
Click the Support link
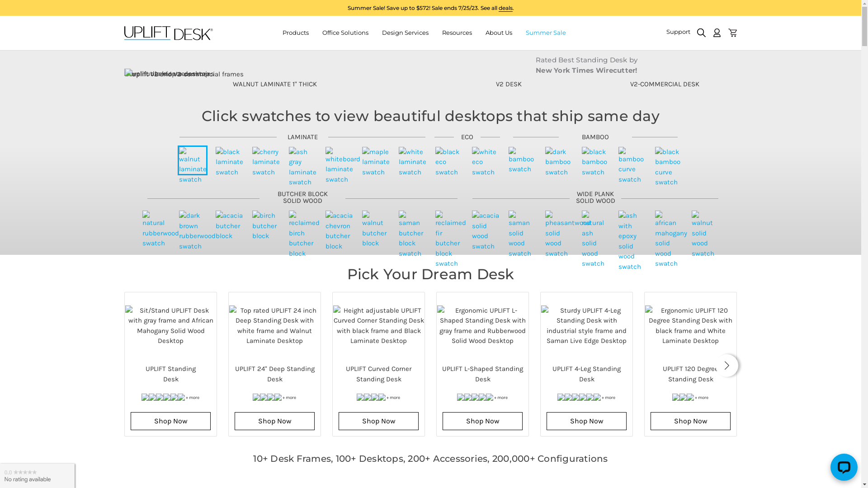tap(678, 32)
